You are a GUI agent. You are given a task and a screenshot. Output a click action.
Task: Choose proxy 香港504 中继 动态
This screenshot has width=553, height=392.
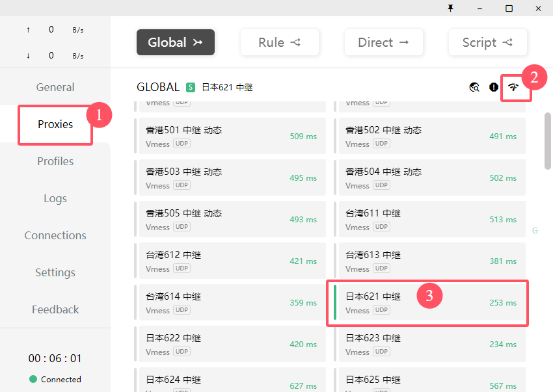(432, 177)
